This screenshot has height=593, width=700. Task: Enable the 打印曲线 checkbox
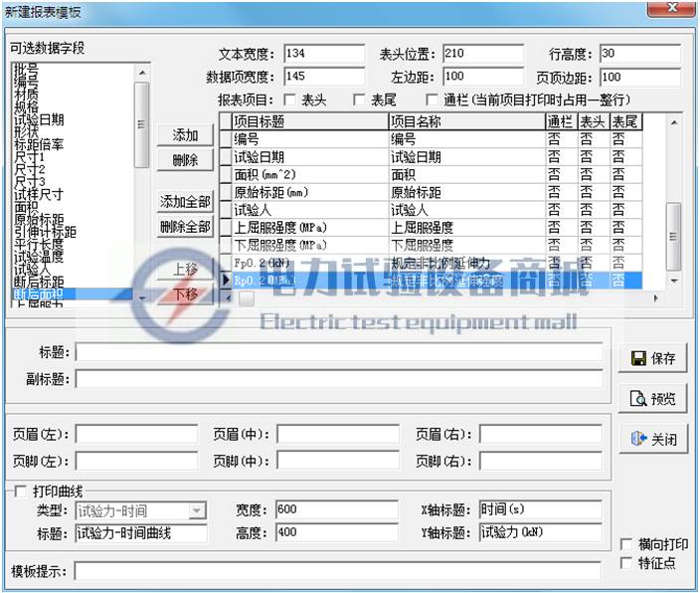pos(20,492)
